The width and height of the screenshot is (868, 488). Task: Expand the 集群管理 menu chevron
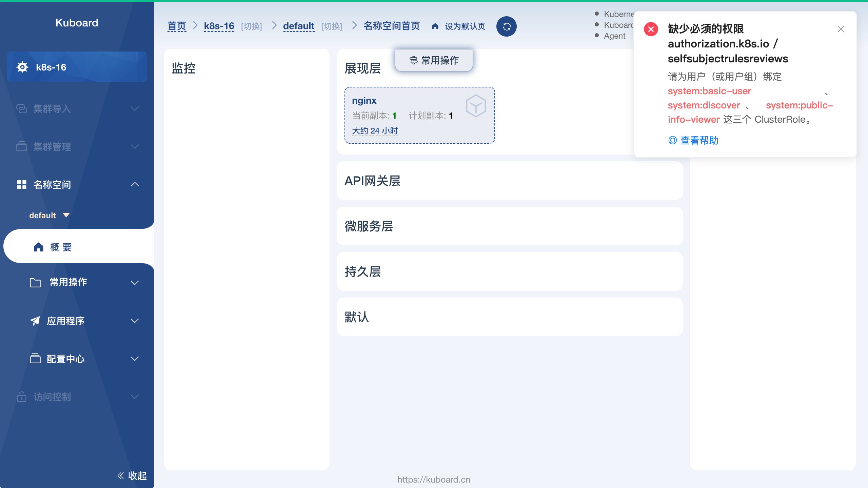coord(135,146)
